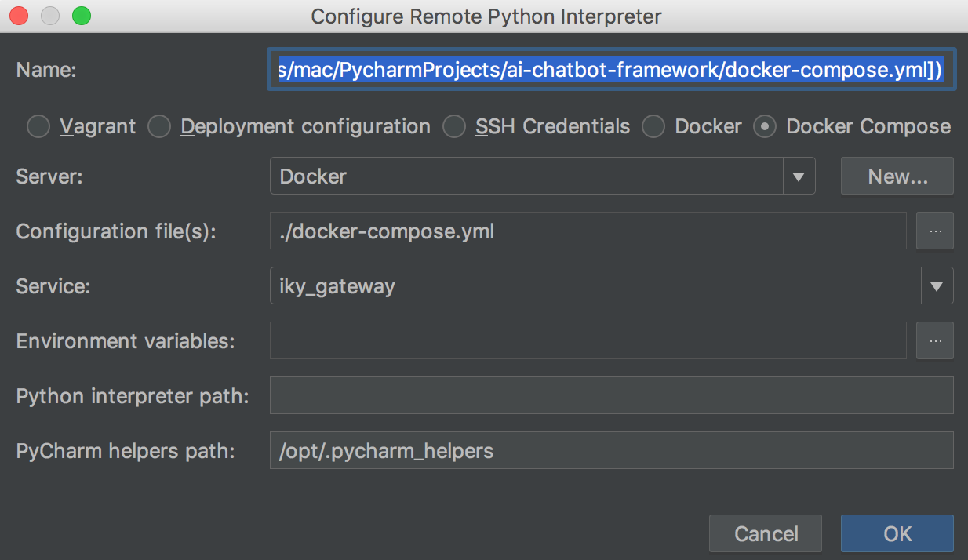
Task: Click the "Configuration file(s):" label
Action: 115,232
